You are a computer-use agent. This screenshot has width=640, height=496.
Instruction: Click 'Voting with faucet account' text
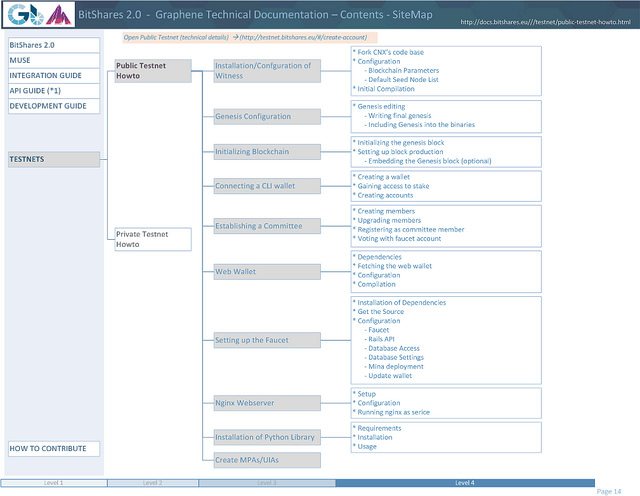pos(399,238)
